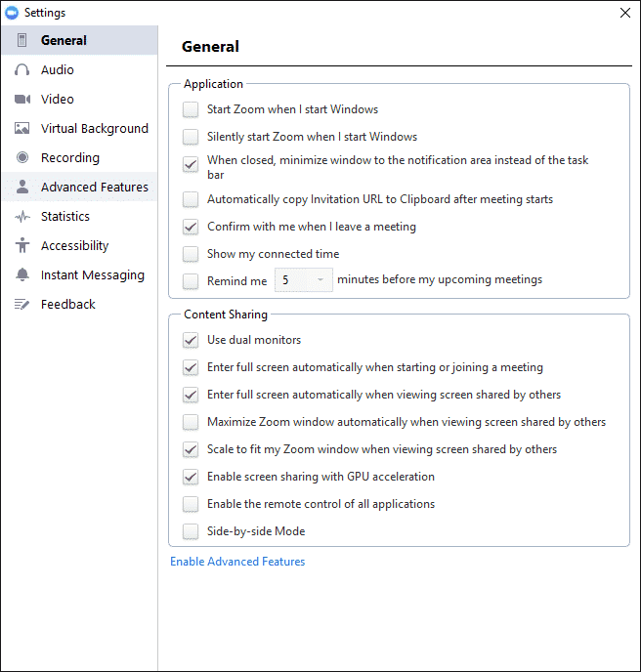Click 'minutes before my upcoming meetings' text
Viewport: 641px width, 672px height.
440,280
